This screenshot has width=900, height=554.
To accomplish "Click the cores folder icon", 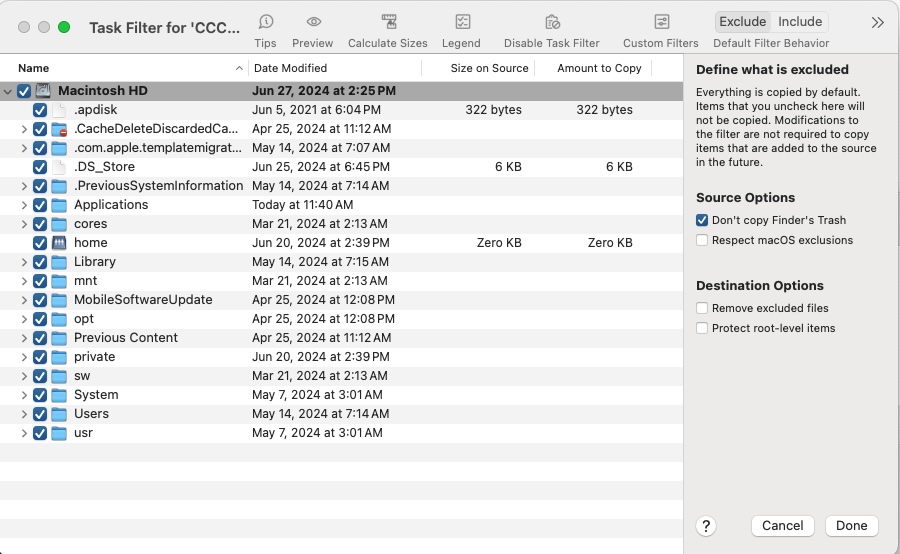I will 59,224.
